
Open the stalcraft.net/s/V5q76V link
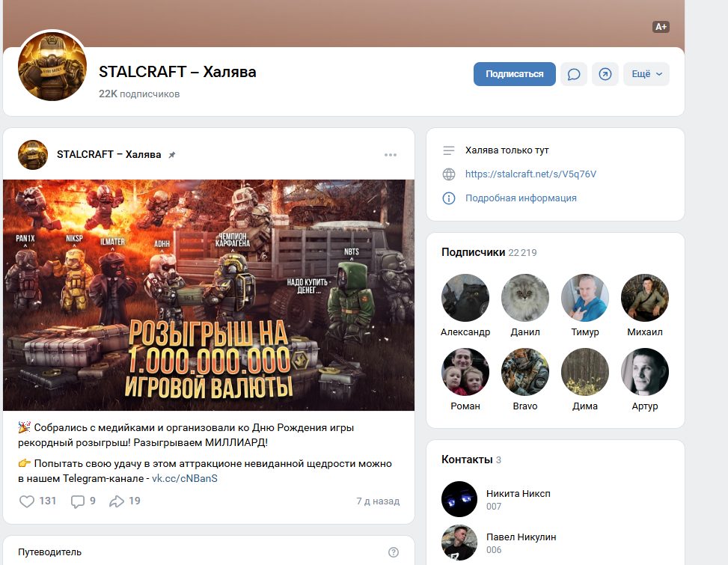(x=530, y=174)
